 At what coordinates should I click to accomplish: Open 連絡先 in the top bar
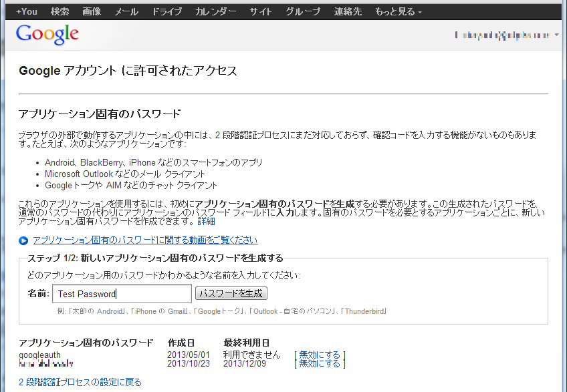pyautogui.click(x=347, y=12)
